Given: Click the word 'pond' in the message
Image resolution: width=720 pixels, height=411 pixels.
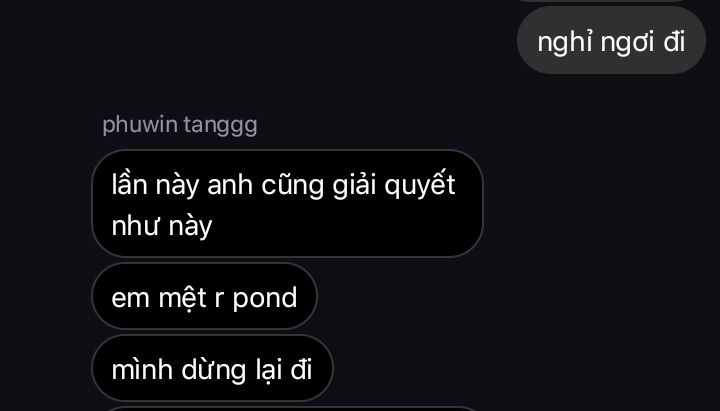Looking at the screenshot, I should (265, 298).
